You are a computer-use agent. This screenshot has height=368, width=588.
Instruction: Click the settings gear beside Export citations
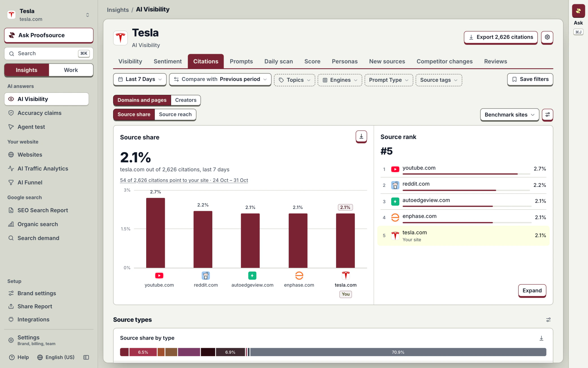click(547, 37)
